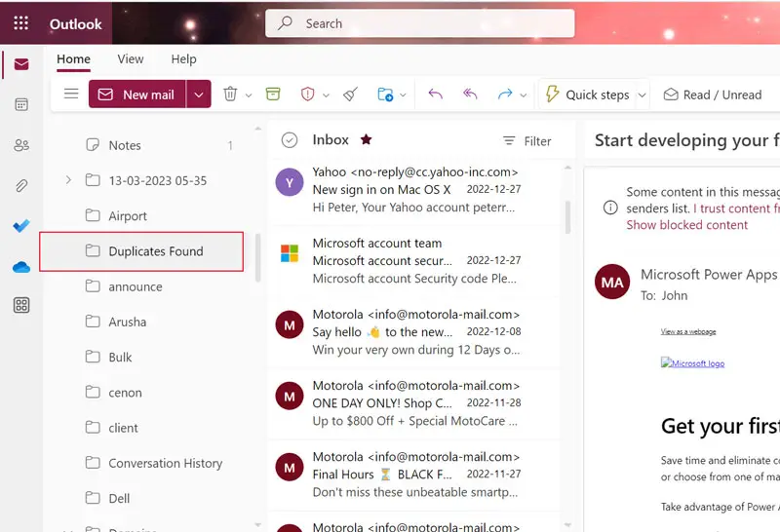Expand the 13-03-2023 05-35 folder
This screenshot has width=780, height=532.
[x=68, y=180]
